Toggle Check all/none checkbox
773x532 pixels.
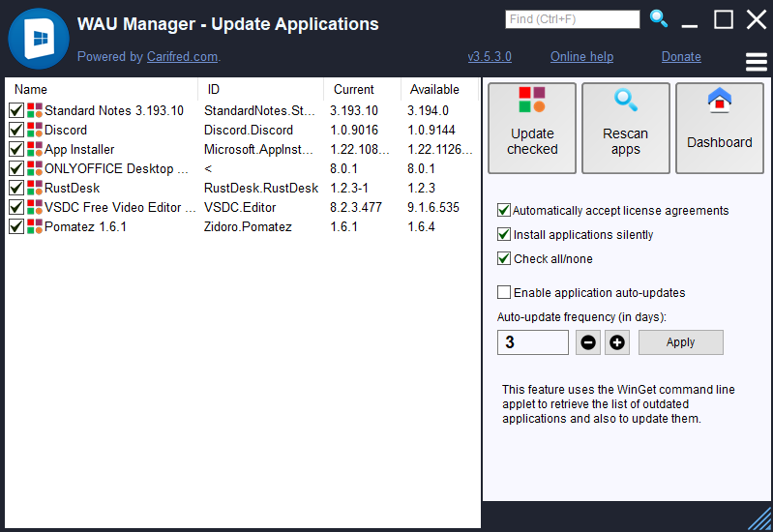504,258
